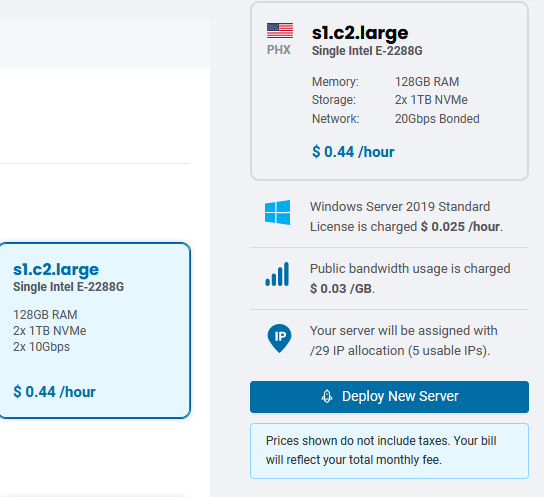Click the 128GB RAM memory value in the summary
Image resolution: width=544 pixels, height=497 pixels.
point(427,82)
